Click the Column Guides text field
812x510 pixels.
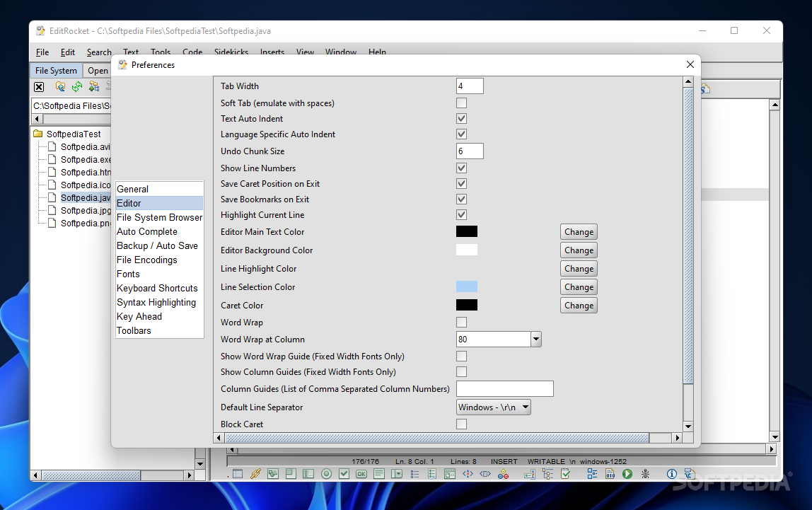point(505,389)
